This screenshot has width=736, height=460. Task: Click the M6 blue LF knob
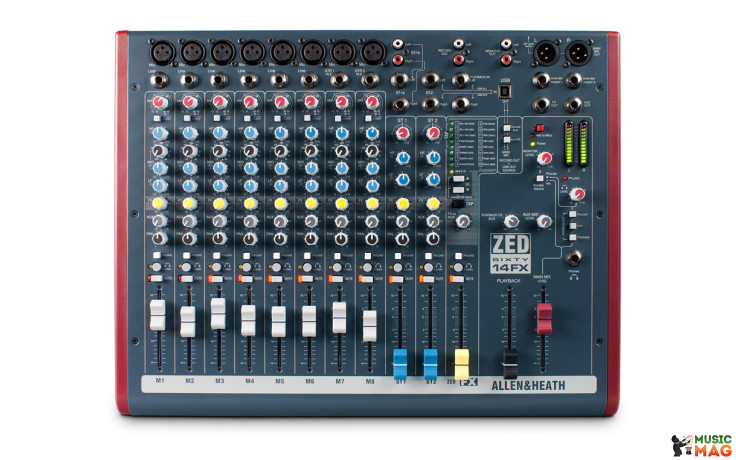tap(311, 186)
